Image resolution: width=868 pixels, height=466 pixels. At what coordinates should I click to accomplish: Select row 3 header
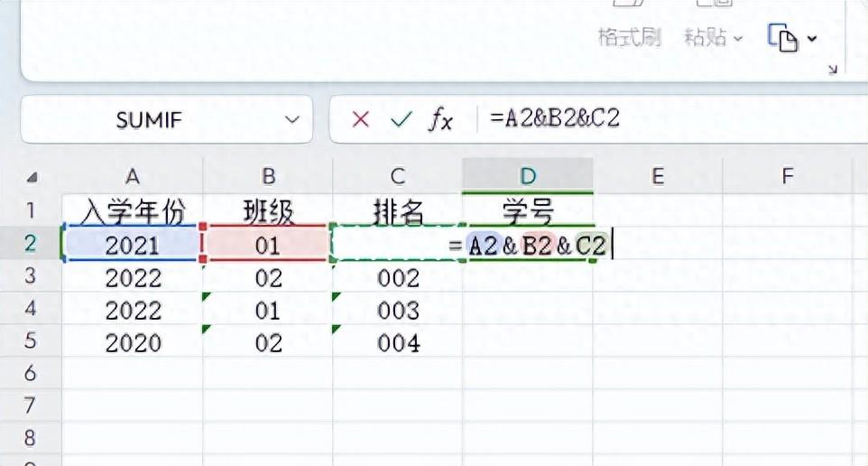tap(31, 275)
